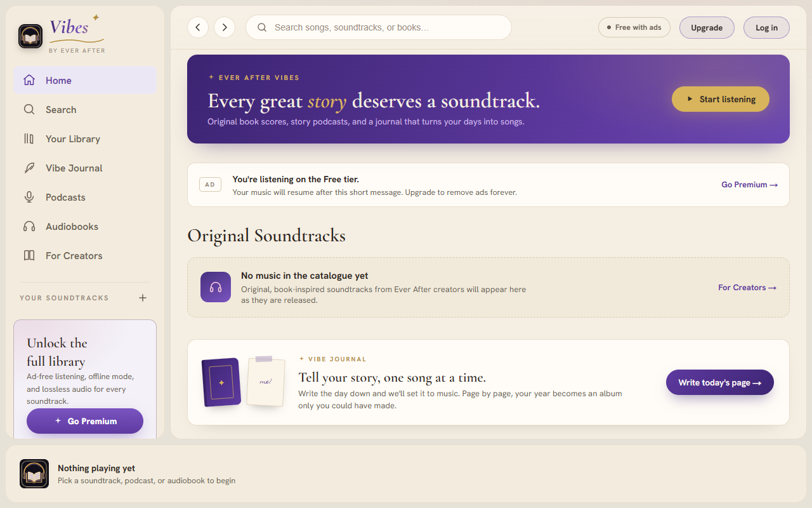
Task: Click the 'Original Soundtracks' heading
Action: tap(266, 236)
